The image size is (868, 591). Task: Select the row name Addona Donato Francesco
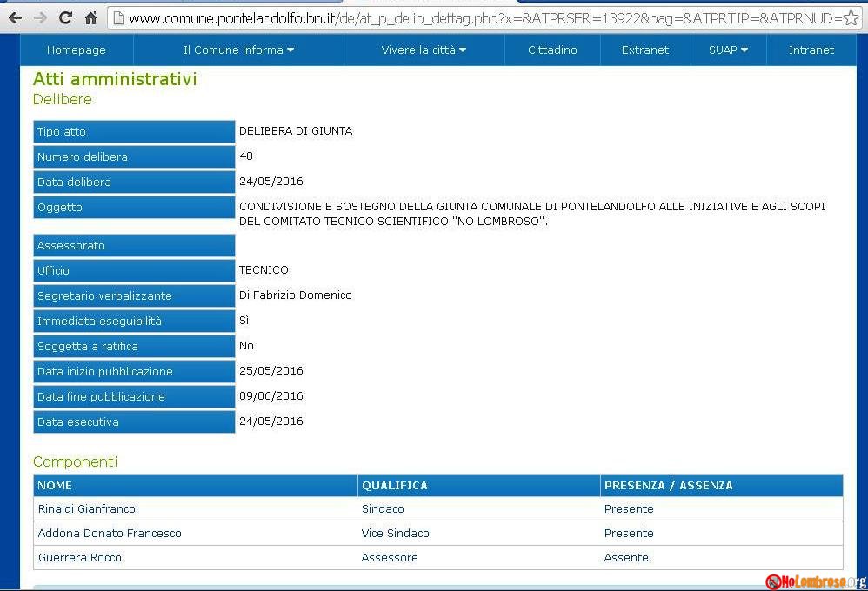110,534
